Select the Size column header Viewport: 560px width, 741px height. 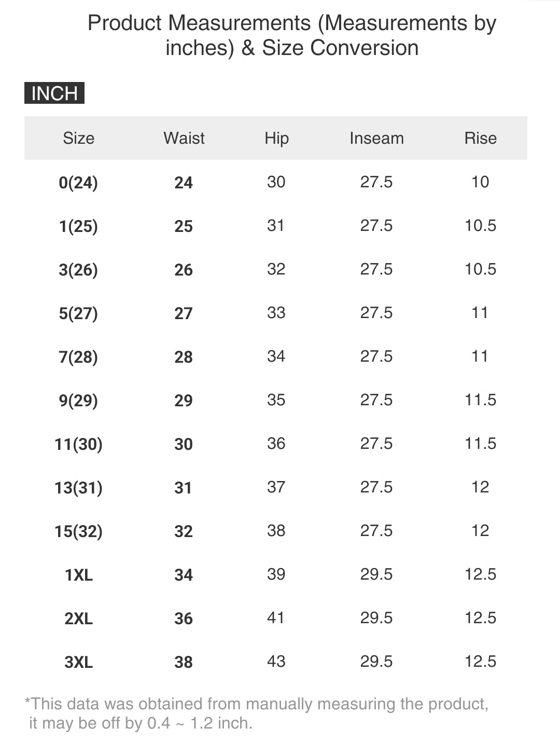click(78, 138)
